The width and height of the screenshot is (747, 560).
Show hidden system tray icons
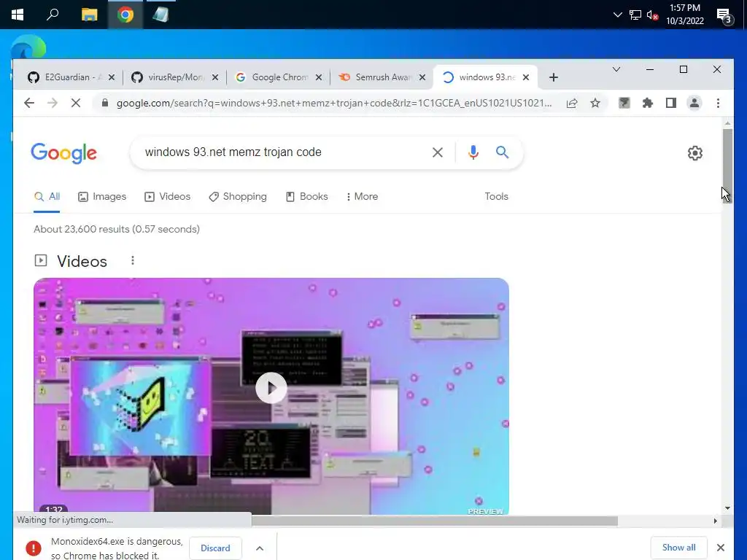coord(617,15)
